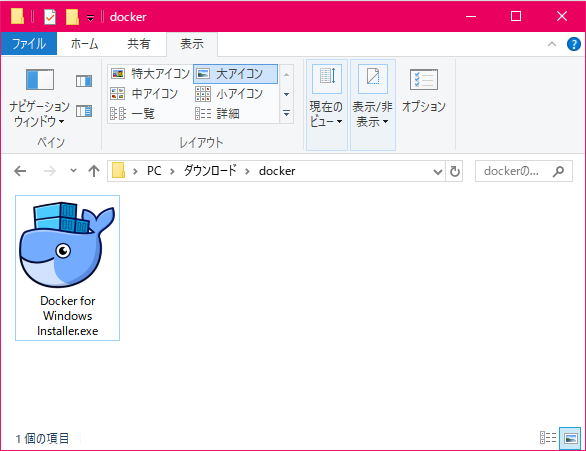Click the Docker for Windows Installer.exe filename
This screenshot has height=451, width=586.
point(68,316)
